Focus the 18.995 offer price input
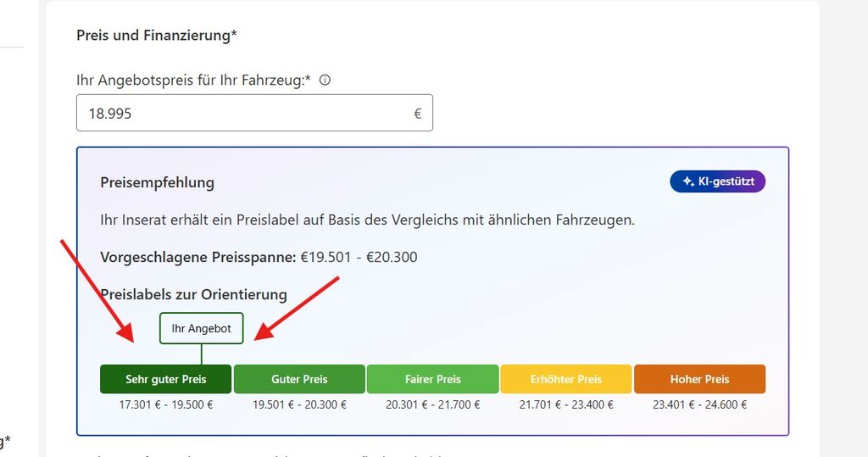The height and width of the screenshot is (457, 868). pyautogui.click(x=254, y=113)
